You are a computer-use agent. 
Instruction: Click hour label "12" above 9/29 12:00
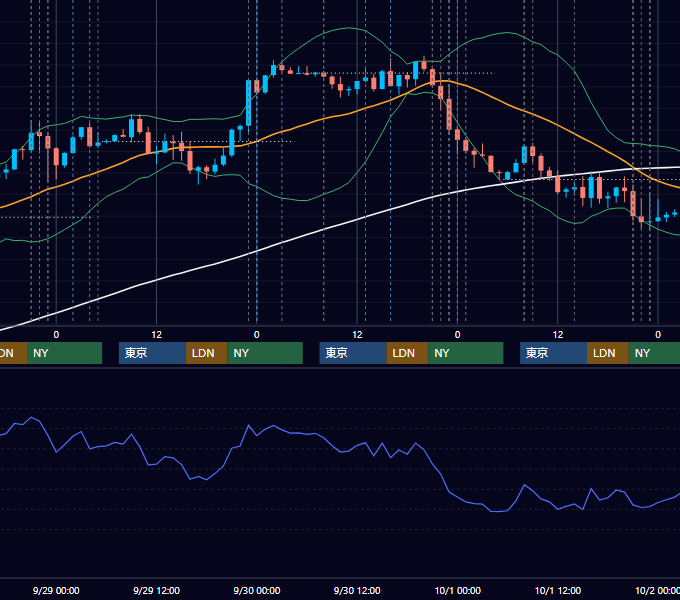tap(157, 335)
